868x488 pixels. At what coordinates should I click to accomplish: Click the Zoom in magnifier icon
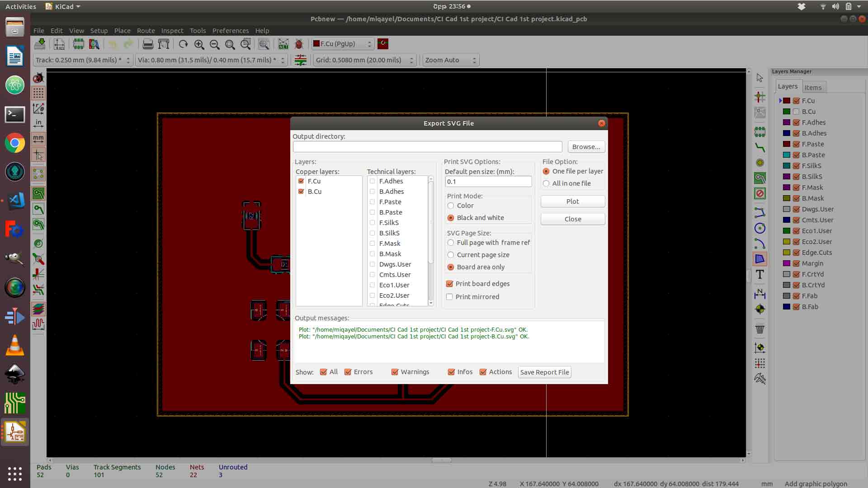tap(199, 44)
